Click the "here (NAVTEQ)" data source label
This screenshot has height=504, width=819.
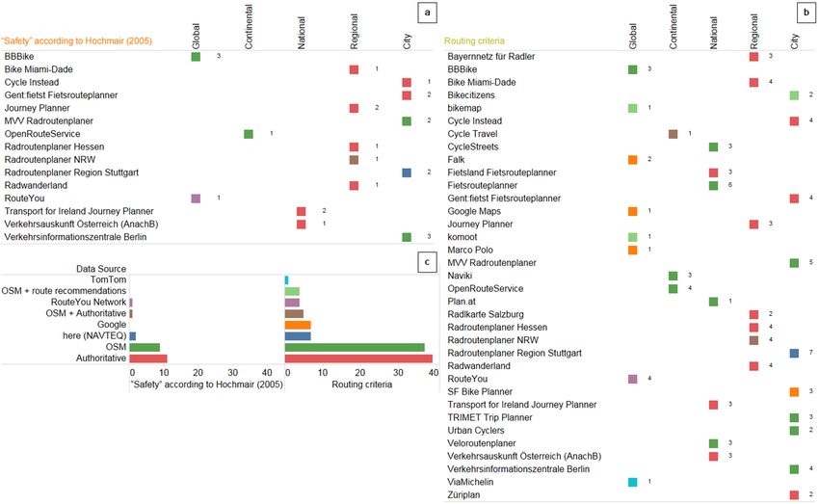tap(94, 335)
